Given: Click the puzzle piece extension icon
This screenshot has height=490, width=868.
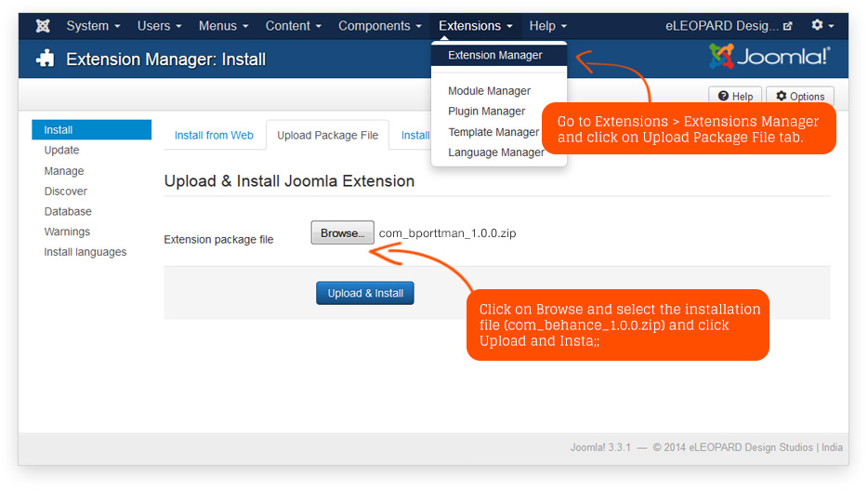Looking at the screenshot, I should click(45, 60).
